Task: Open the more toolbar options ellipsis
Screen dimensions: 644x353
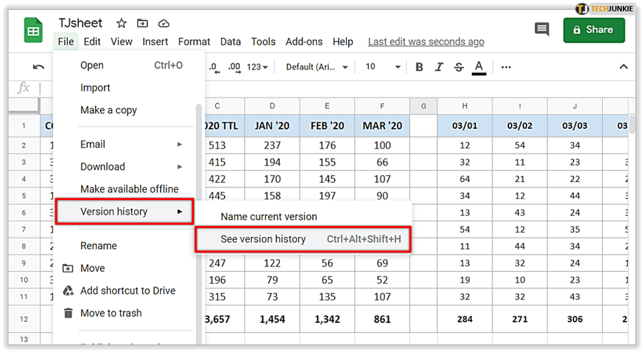Action: 506,67
